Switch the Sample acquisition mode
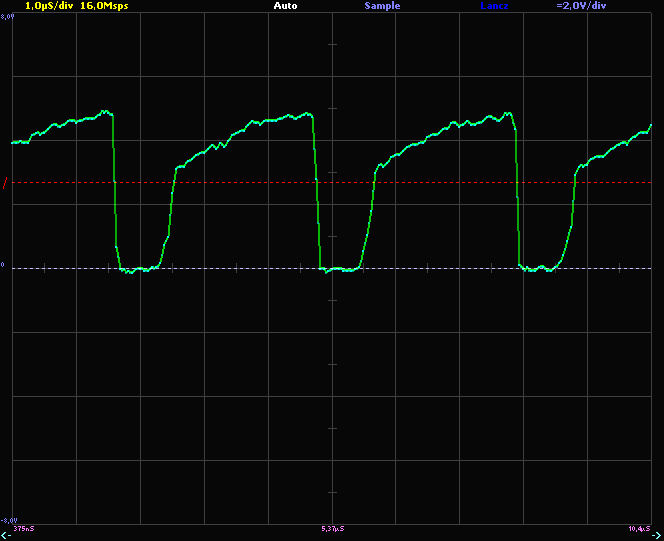The image size is (664, 541). 382,6
